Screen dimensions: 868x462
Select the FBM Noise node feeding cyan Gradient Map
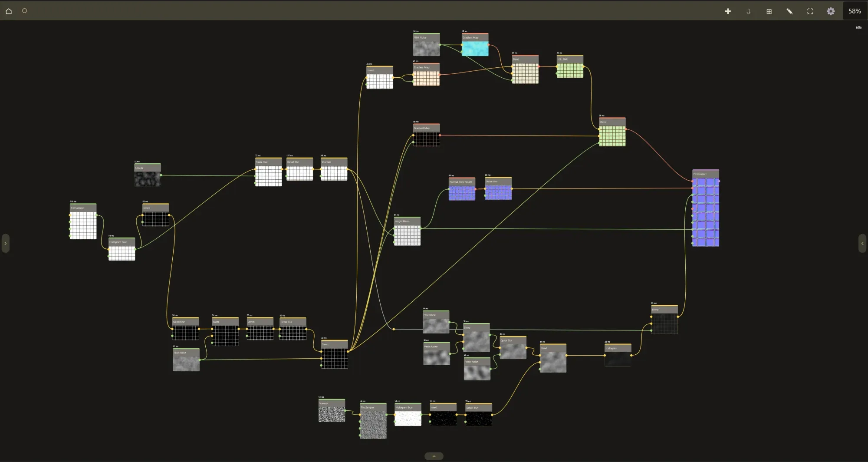click(426, 45)
